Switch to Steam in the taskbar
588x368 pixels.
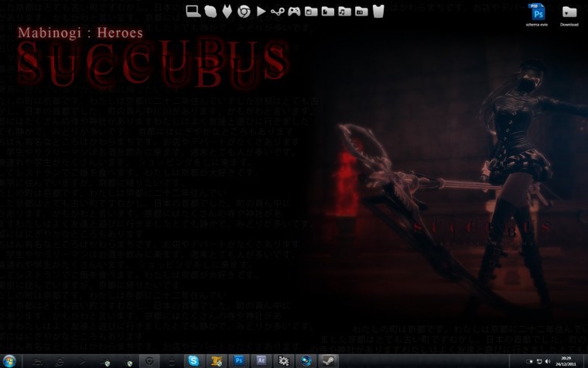[329, 361]
